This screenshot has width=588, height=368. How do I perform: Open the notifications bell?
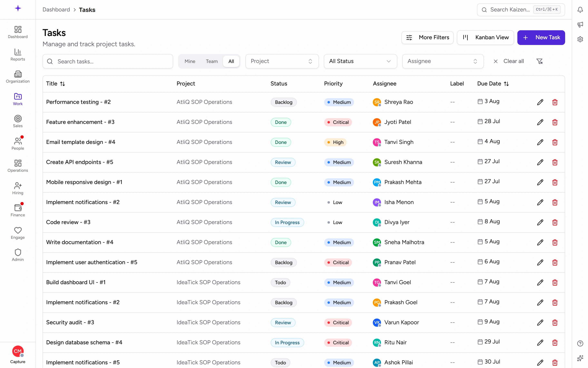[580, 10]
